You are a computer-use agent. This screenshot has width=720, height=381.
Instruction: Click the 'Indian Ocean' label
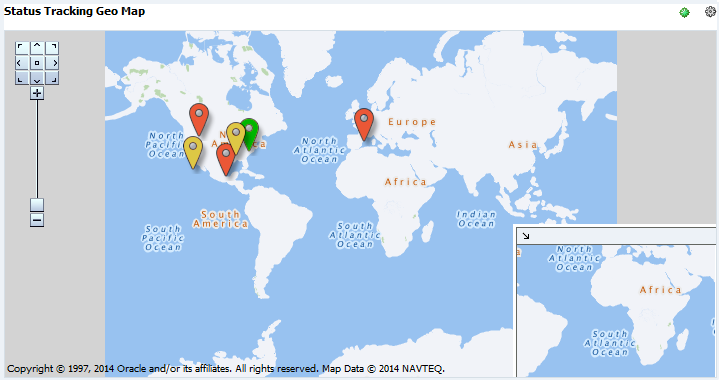click(476, 219)
